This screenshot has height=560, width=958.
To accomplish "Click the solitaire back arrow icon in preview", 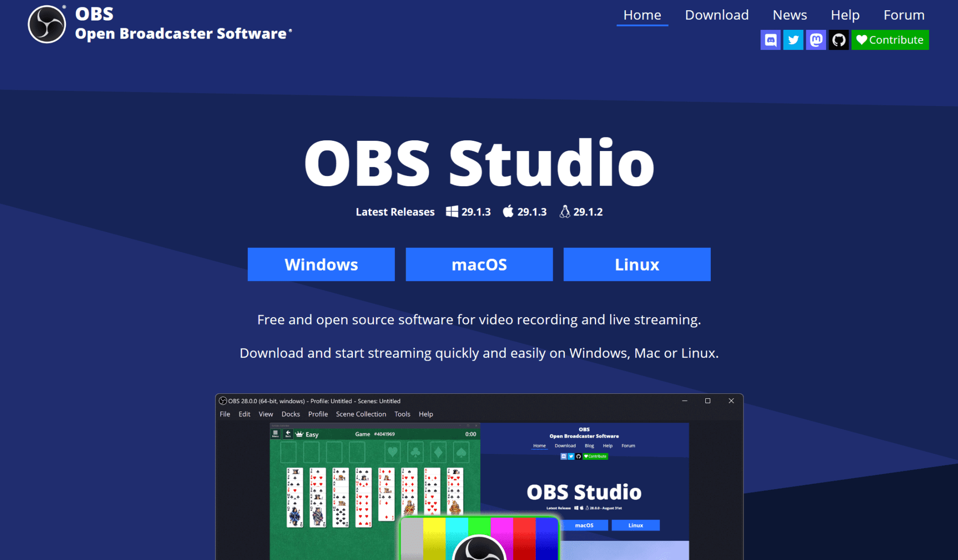I will click(288, 434).
